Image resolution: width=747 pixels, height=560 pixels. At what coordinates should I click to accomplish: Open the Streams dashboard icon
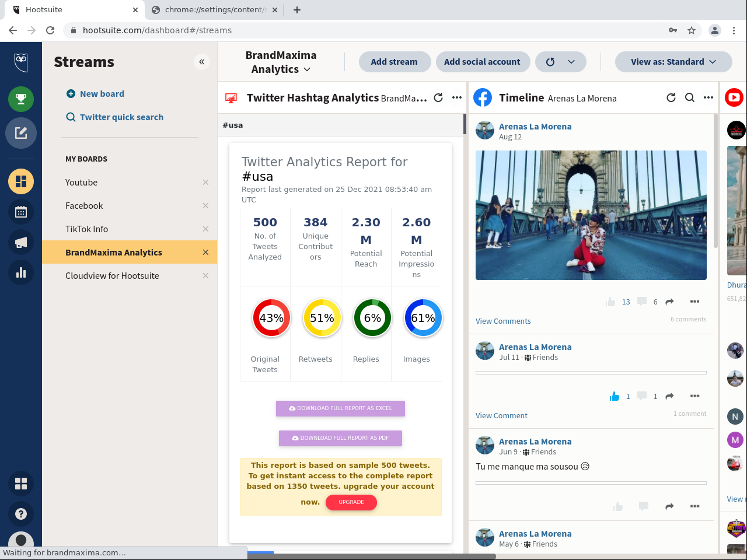click(x=21, y=181)
